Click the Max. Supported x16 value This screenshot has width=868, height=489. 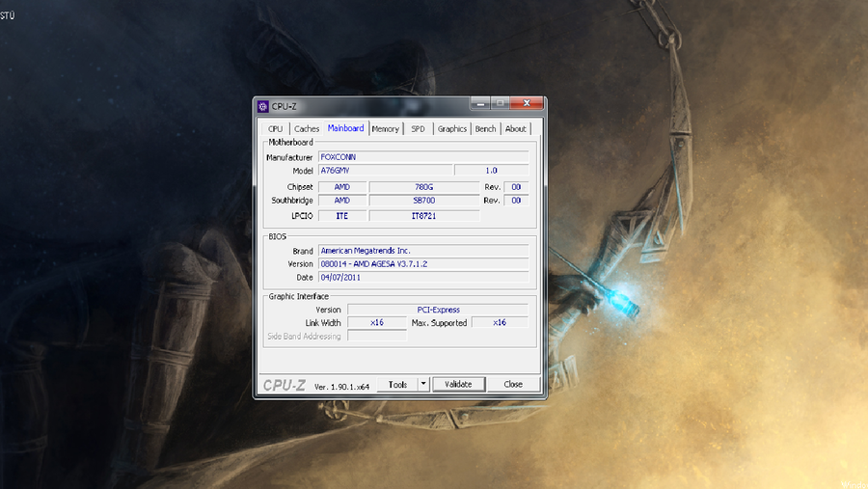500,322
